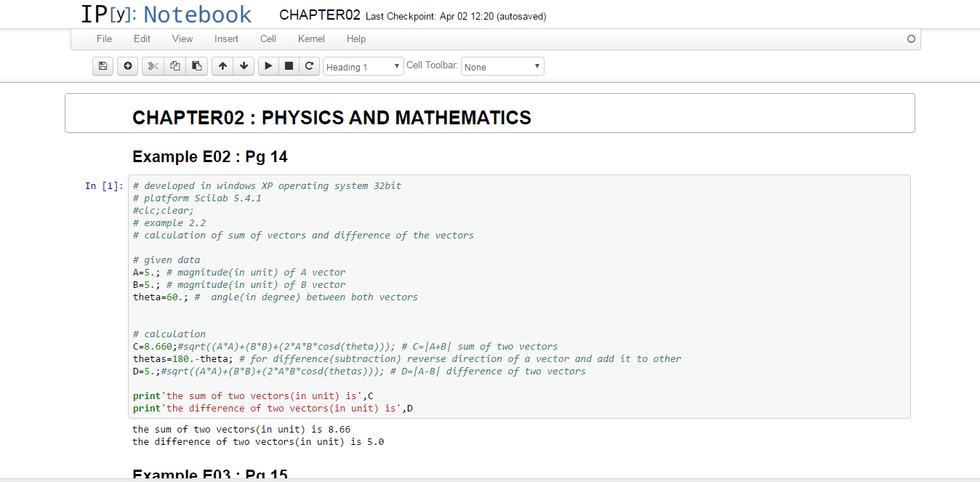Open the Kernel menu

coord(311,39)
